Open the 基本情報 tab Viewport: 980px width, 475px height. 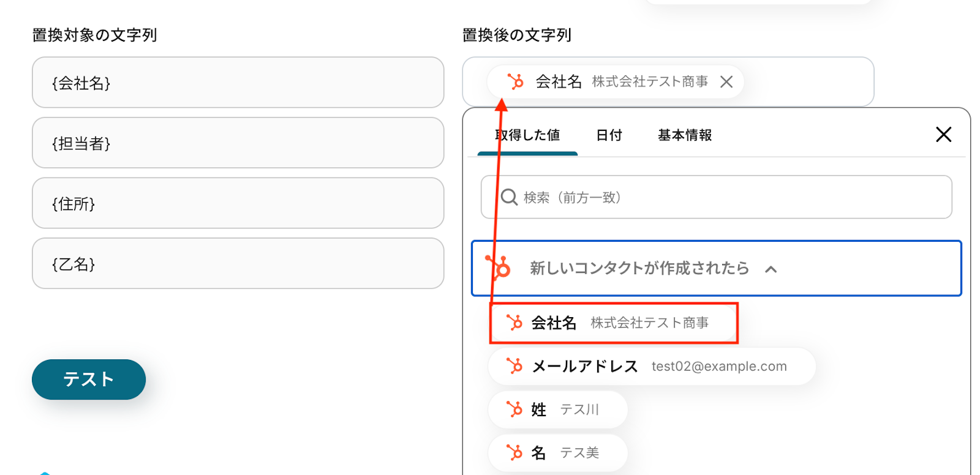[x=685, y=135]
